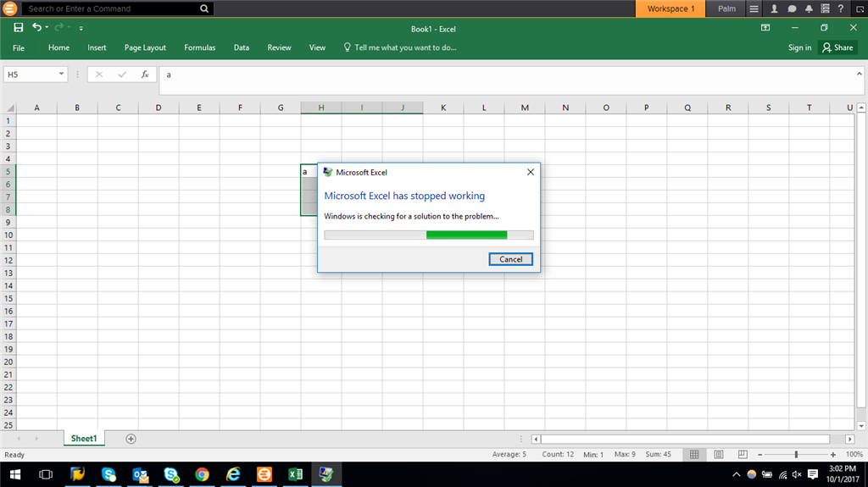Click Tell me what you want to do
This screenshot has height=487, width=868.
point(400,47)
